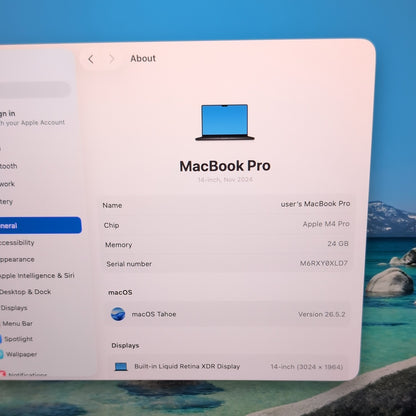
Task: Open Appearance settings in sidebar
Action: pos(17,259)
